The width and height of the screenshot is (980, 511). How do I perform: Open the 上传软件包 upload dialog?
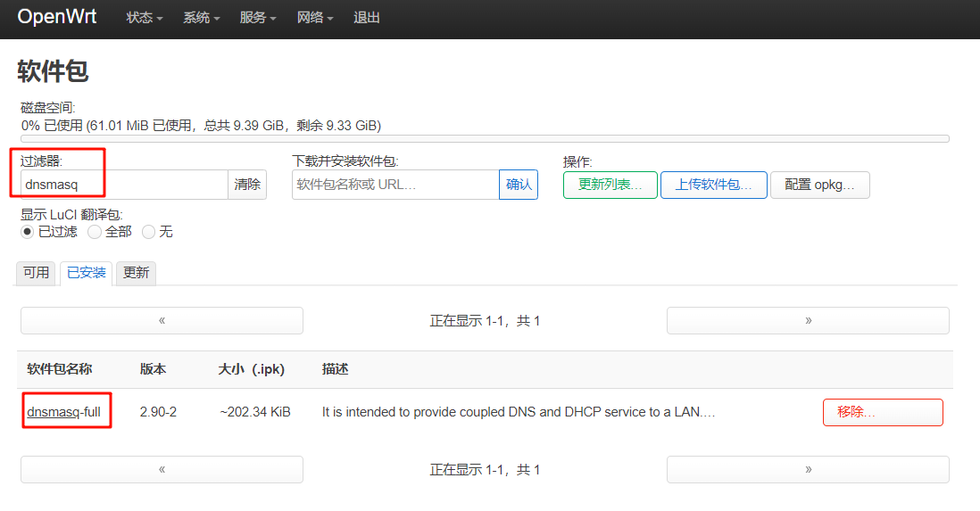point(713,185)
